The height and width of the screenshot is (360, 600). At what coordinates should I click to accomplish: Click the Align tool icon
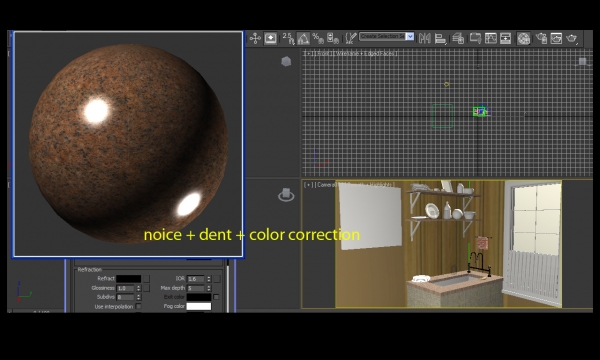click(x=440, y=38)
